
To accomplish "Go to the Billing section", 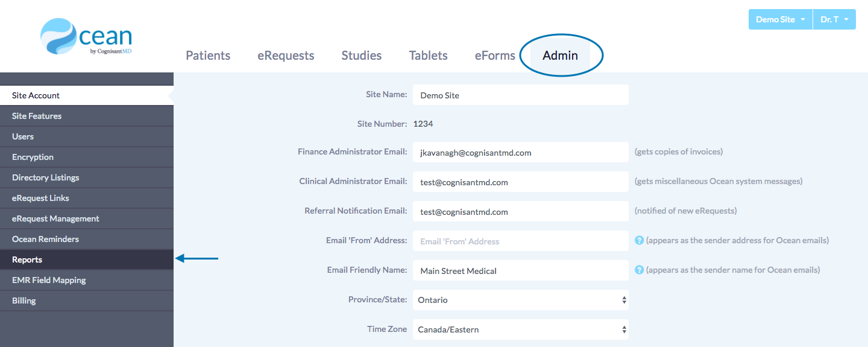I will point(24,301).
